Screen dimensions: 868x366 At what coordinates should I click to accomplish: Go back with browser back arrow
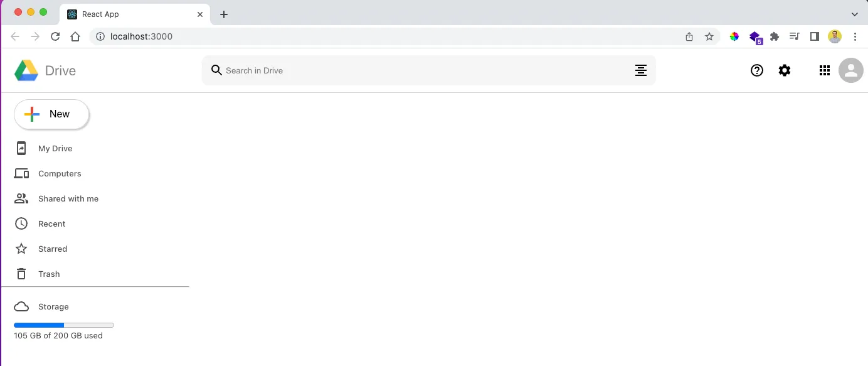coord(15,36)
